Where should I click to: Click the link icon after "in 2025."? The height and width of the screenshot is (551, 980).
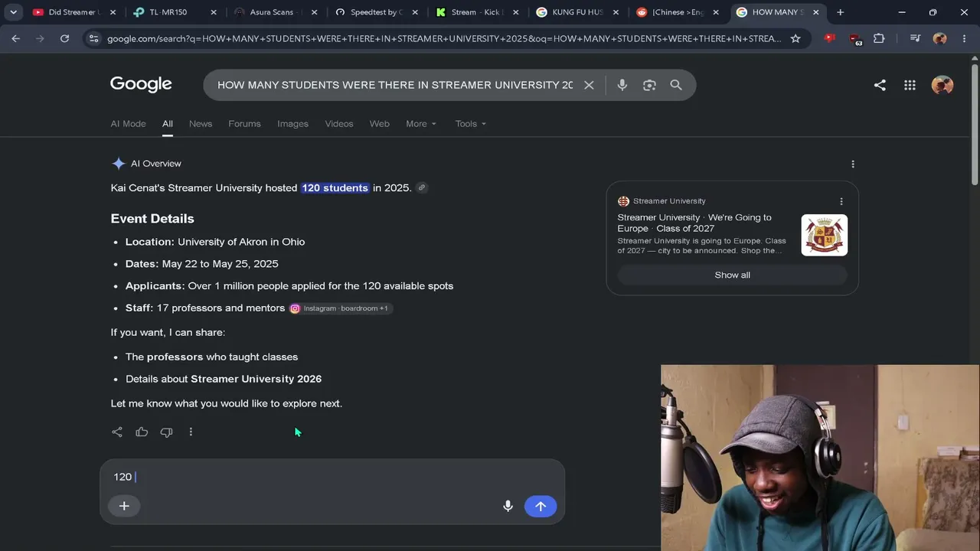[421, 187]
